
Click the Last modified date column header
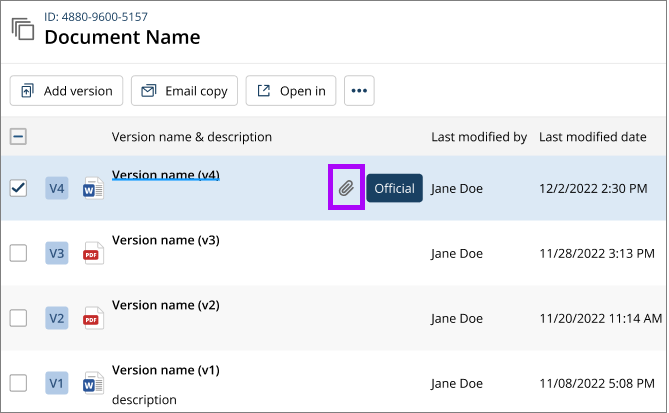[x=592, y=137]
